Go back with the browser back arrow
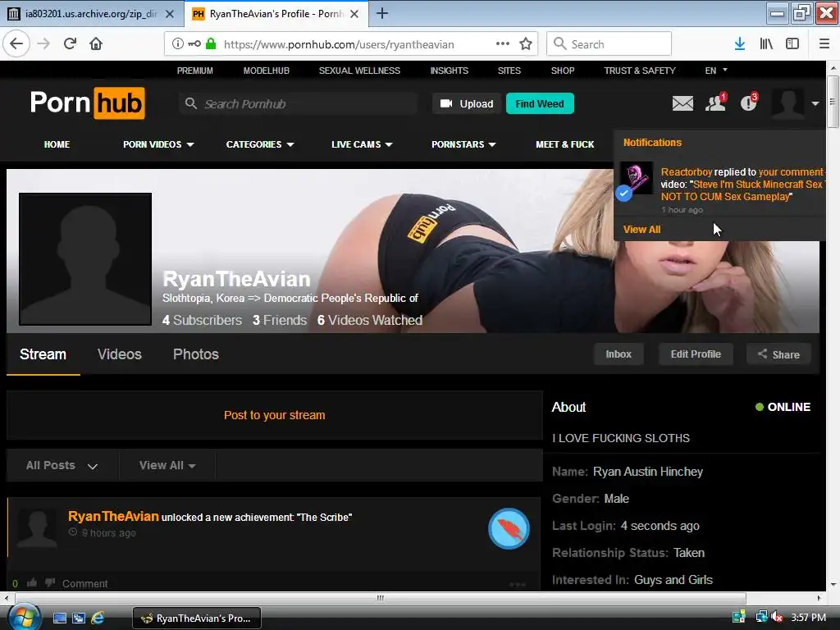This screenshot has width=840, height=630. [x=16, y=44]
